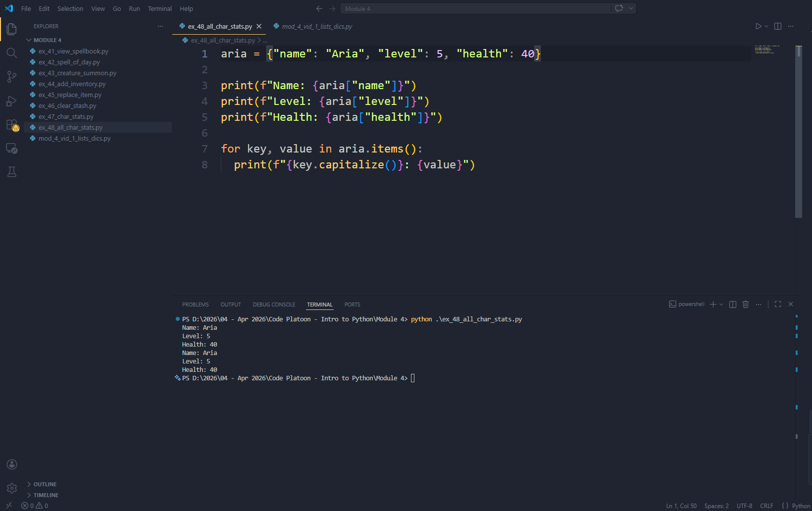
Task: Open the Run menu
Action: (x=134, y=8)
